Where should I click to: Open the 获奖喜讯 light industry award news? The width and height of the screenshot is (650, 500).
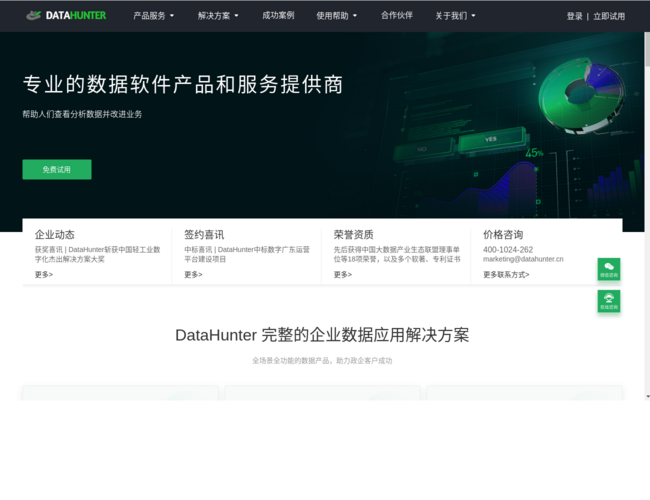[x=97, y=254]
